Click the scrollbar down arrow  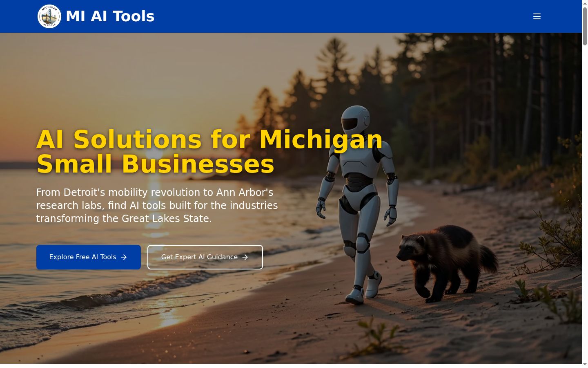[x=585, y=364]
